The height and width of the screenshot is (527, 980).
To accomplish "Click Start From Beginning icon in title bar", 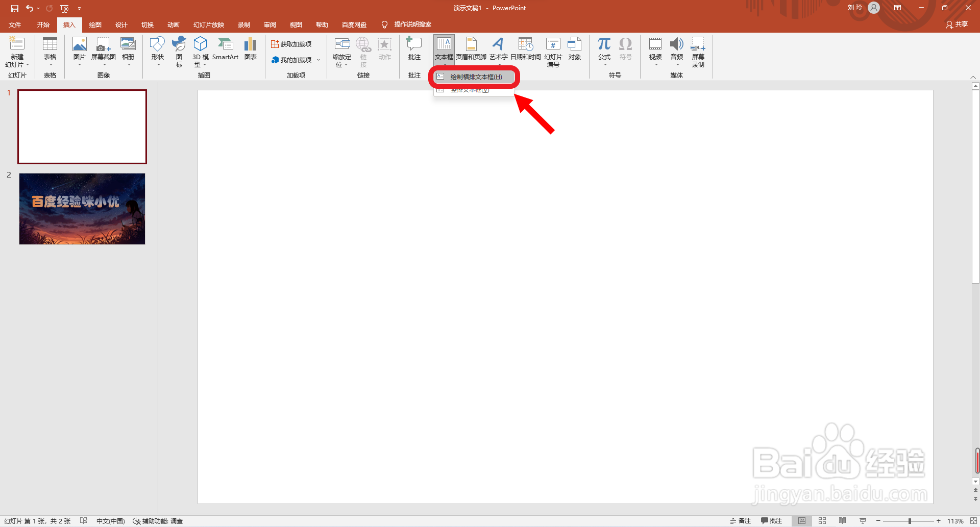I will (x=64, y=8).
